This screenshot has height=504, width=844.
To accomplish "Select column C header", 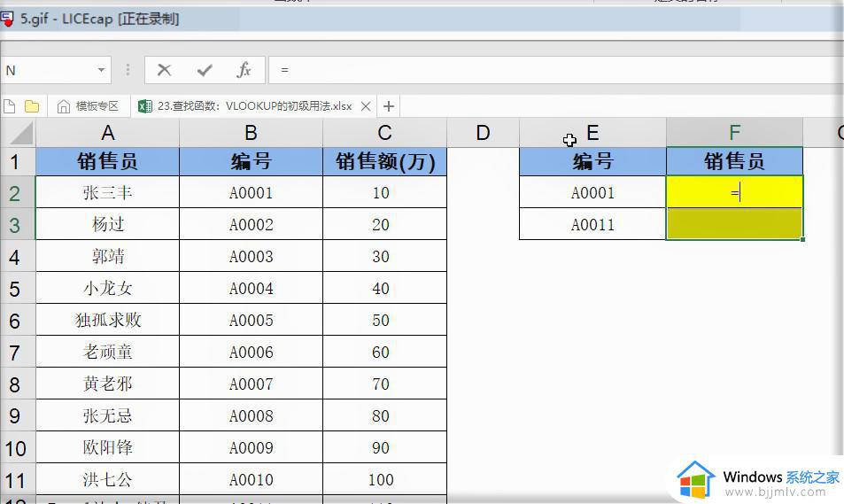I will click(x=384, y=133).
